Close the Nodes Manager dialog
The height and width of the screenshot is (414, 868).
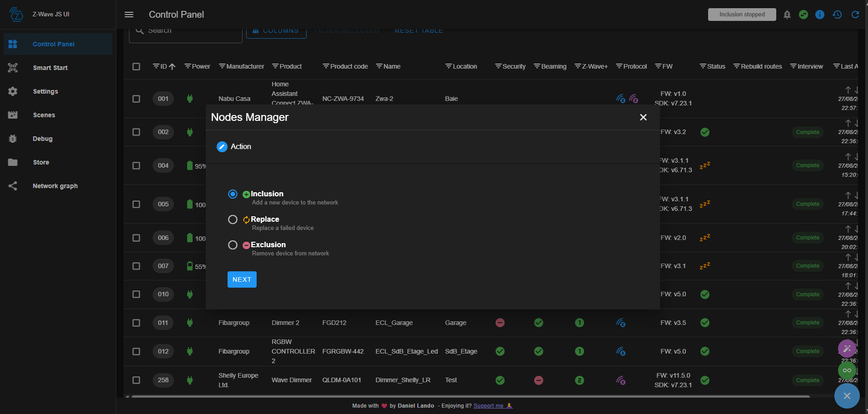coord(643,117)
